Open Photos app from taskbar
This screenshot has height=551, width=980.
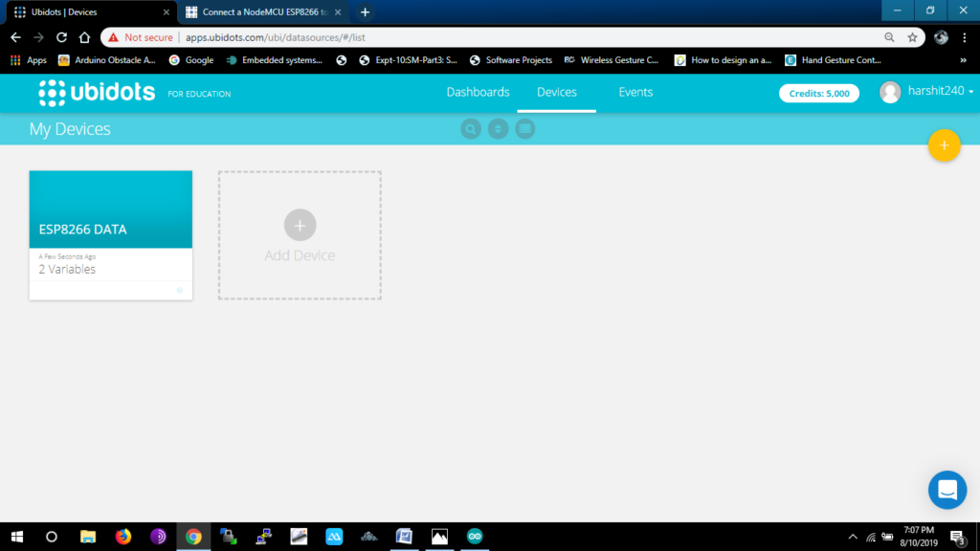click(x=439, y=537)
